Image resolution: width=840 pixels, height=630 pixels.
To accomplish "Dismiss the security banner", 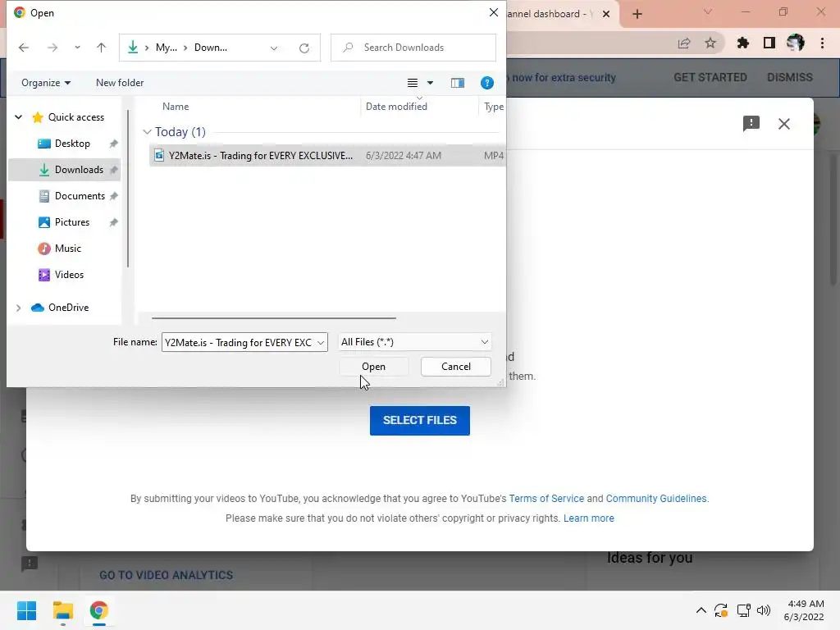I will click(790, 77).
